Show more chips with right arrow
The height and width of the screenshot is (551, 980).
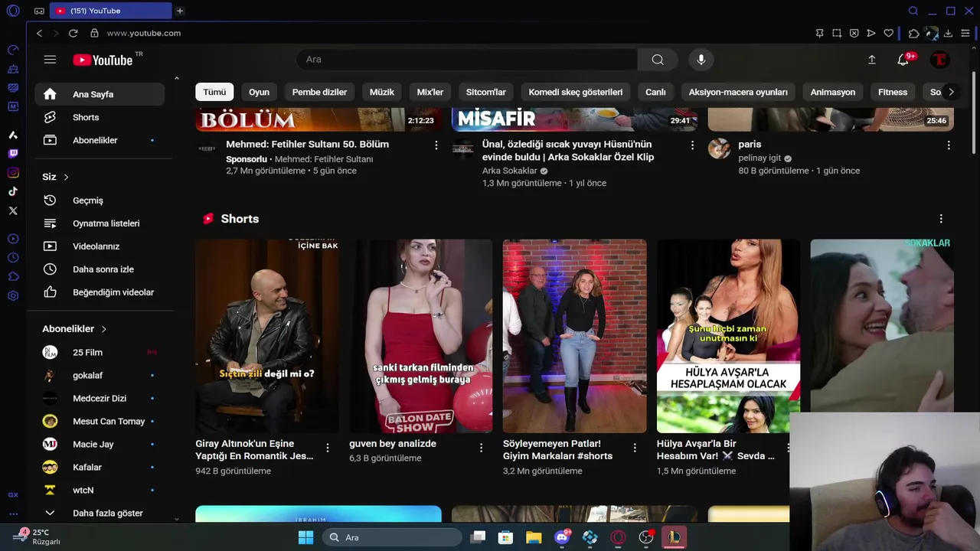[951, 92]
